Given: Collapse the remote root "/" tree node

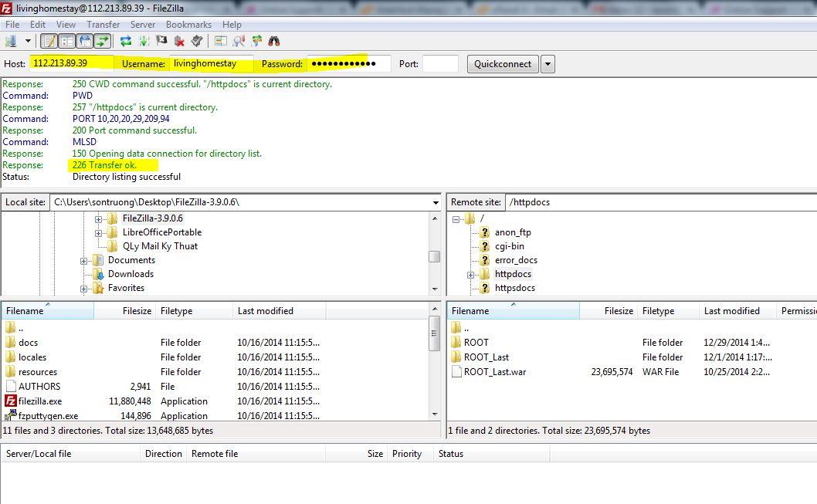Looking at the screenshot, I should point(456,219).
